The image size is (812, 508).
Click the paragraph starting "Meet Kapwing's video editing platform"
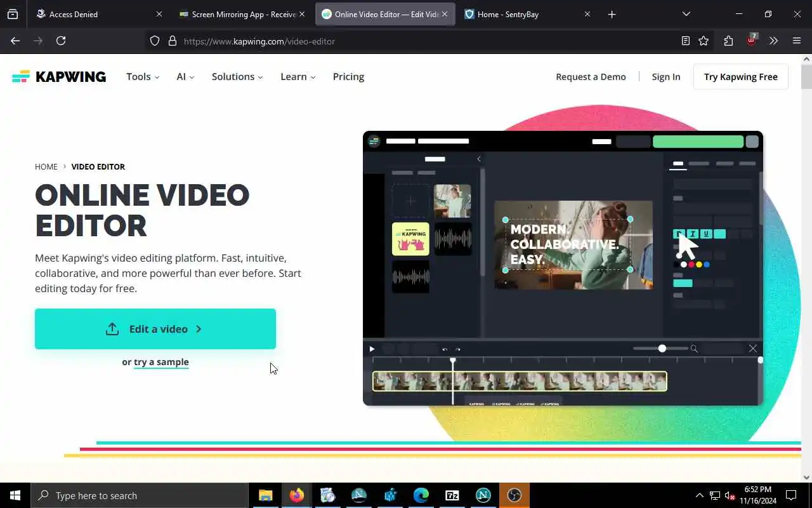point(168,273)
